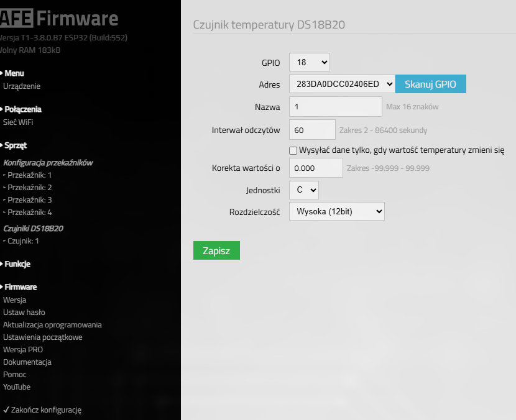Expand the Rozdzielczość resolution dropdown

336,211
